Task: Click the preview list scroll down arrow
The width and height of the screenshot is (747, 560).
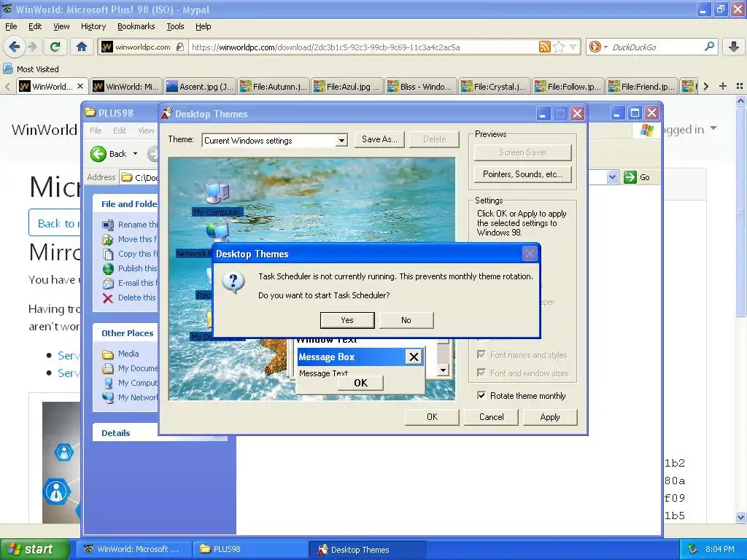Action: (x=443, y=370)
